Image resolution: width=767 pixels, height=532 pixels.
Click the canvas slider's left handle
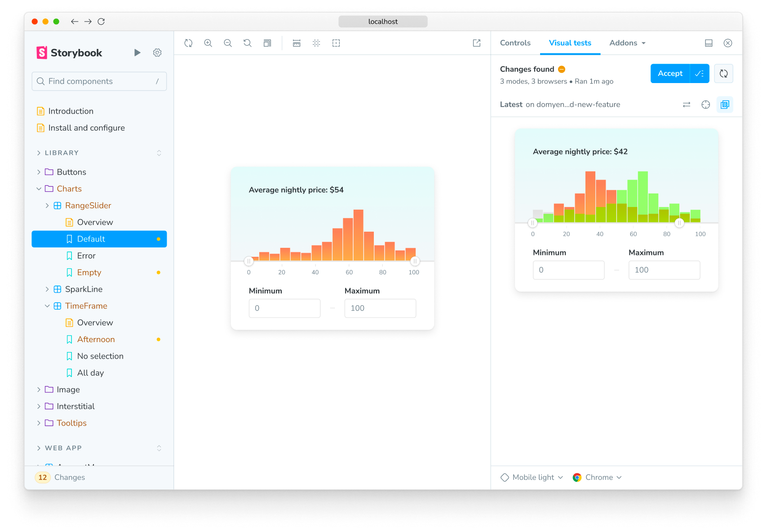tap(249, 261)
